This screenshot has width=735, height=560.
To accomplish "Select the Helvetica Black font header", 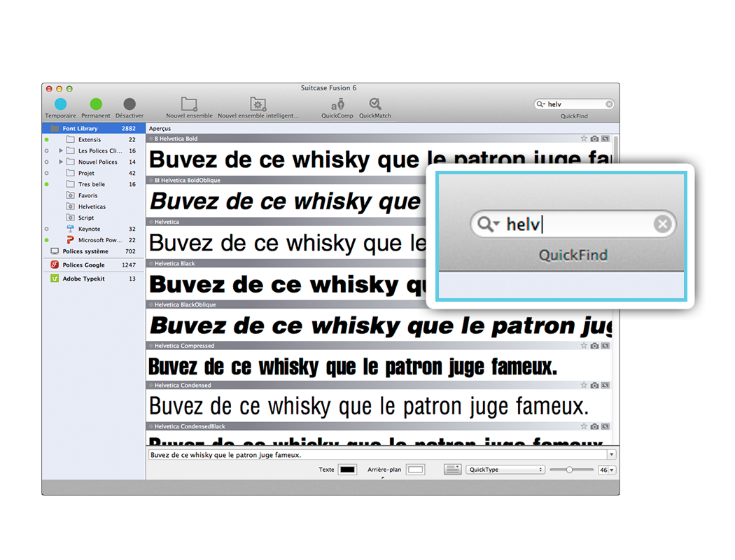I will 286,263.
